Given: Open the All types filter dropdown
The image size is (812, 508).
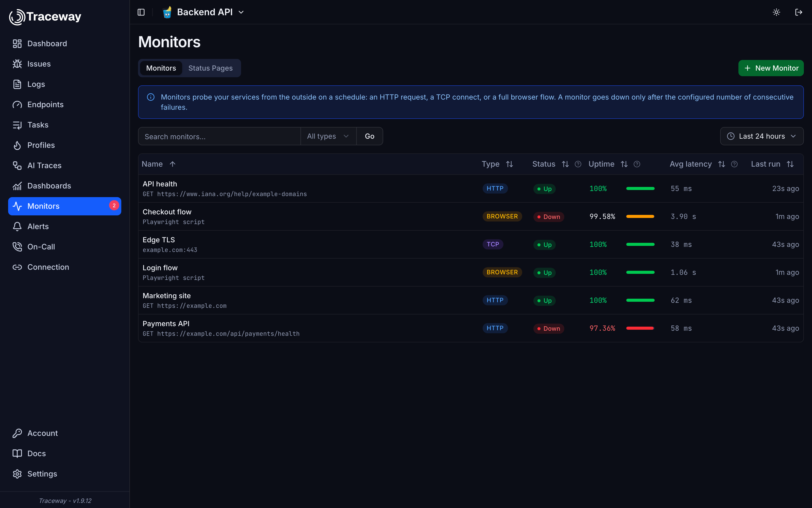Looking at the screenshot, I should click(328, 136).
